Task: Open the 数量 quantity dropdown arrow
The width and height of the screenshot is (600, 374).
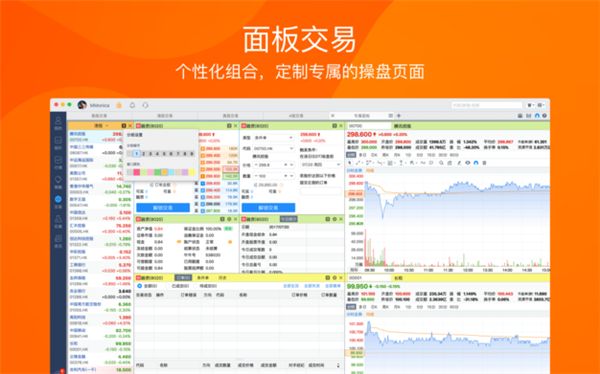Action: point(292,176)
